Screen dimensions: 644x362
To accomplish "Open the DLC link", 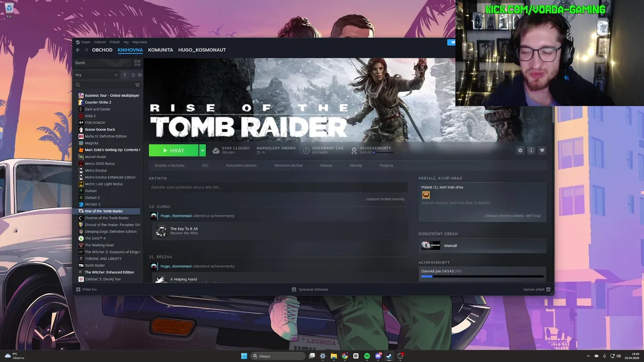I will [x=205, y=165].
